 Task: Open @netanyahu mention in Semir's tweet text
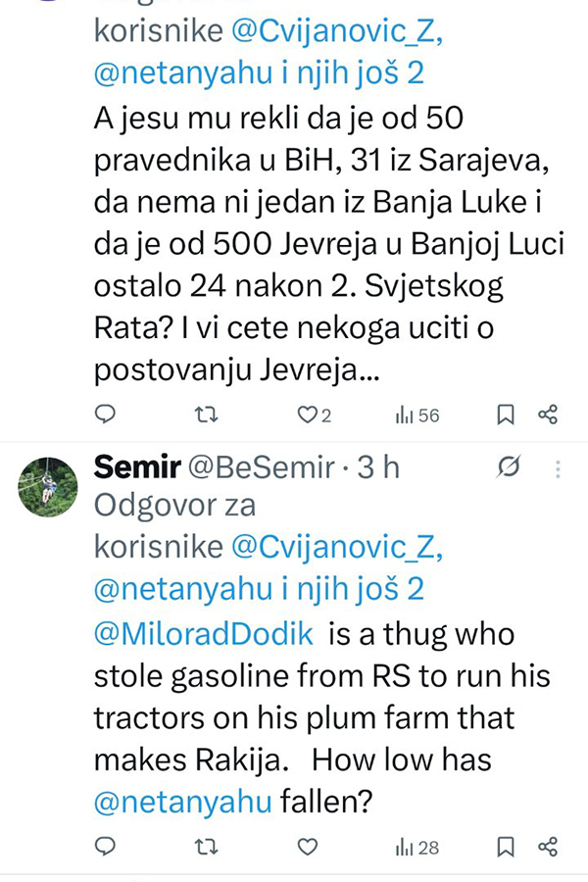pyautogui.click(x=182, y=802)
